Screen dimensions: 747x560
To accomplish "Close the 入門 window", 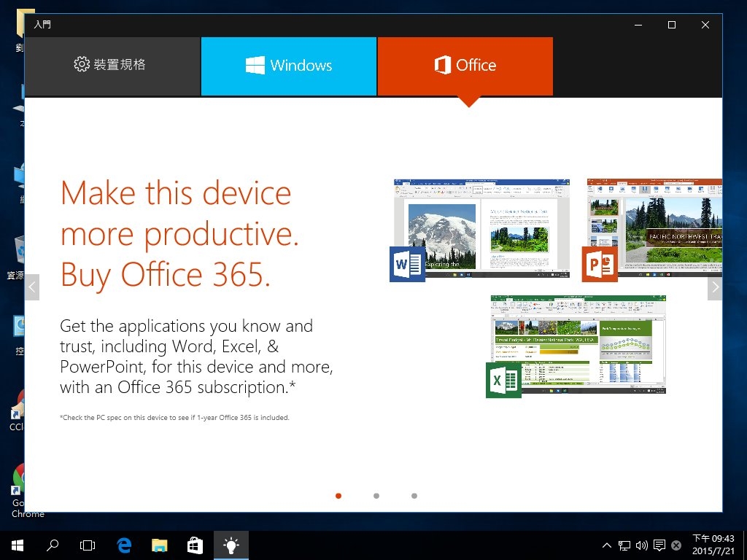I will [x=705, y=25].
